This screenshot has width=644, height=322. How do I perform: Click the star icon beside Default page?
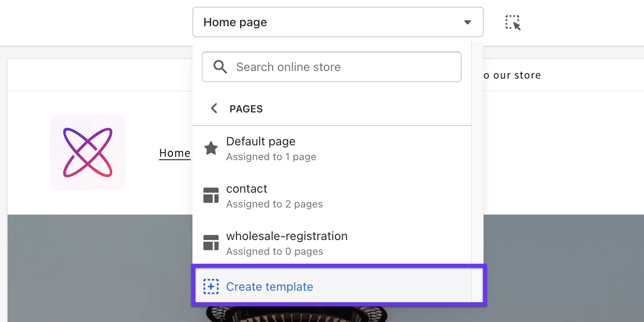coord(211,148)
